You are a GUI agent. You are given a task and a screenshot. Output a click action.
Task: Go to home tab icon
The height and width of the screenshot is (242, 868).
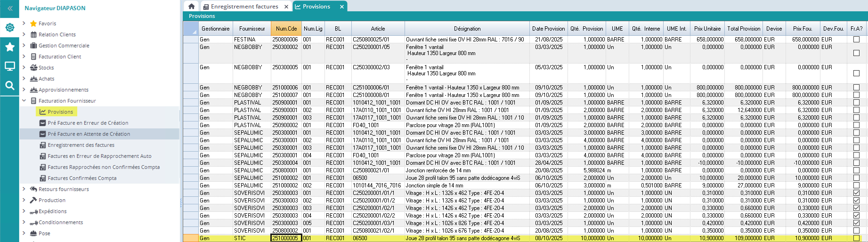click(191, 7)
